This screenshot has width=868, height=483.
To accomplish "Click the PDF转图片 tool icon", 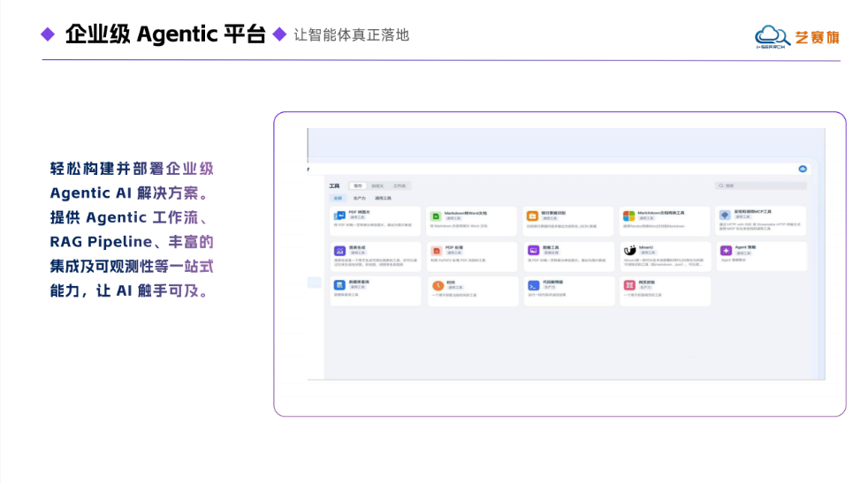I will coord(339,215).
